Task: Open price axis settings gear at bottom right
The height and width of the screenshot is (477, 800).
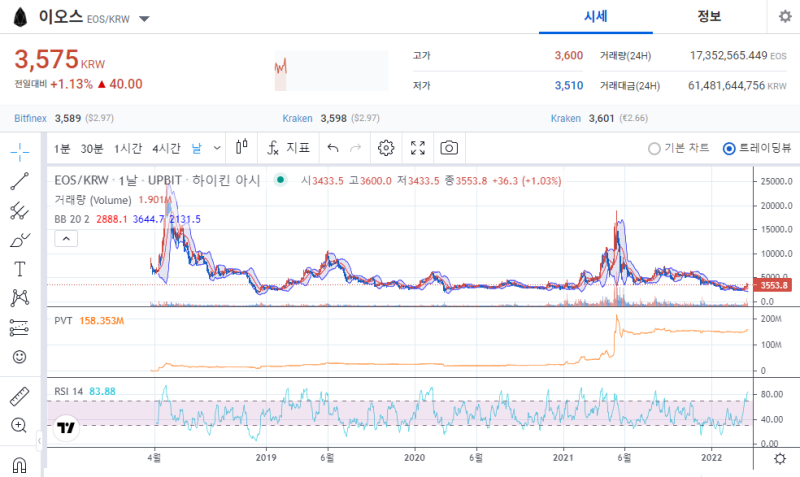Action: click(780, 458)
